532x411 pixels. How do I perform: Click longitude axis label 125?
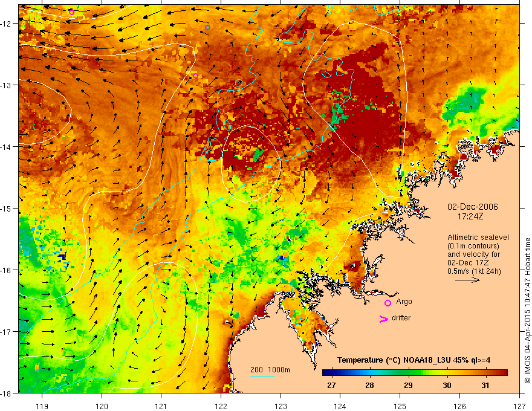pos(400,406)
